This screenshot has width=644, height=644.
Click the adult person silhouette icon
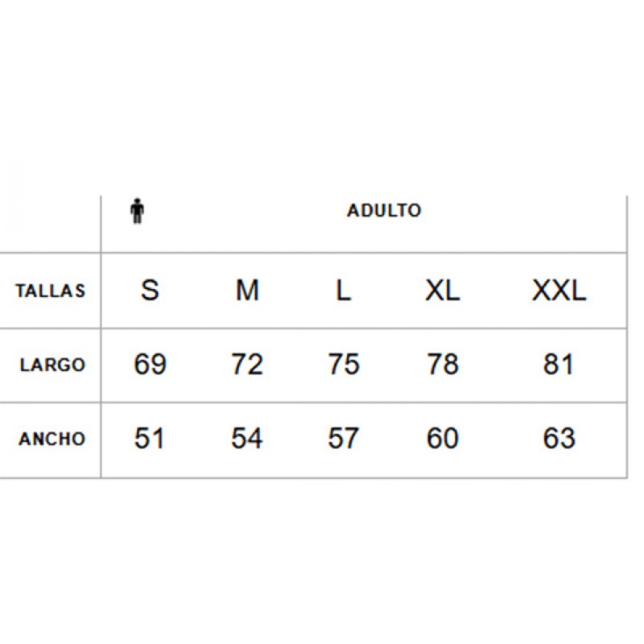137,211
